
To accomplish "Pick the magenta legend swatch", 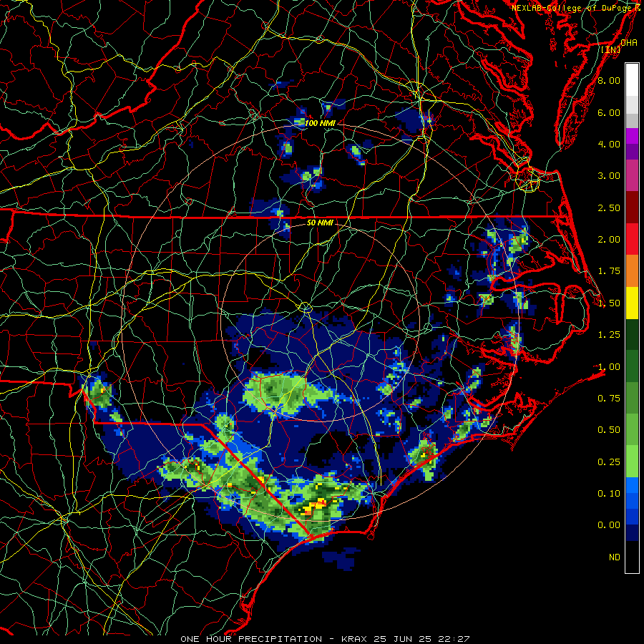I will 632,136.
